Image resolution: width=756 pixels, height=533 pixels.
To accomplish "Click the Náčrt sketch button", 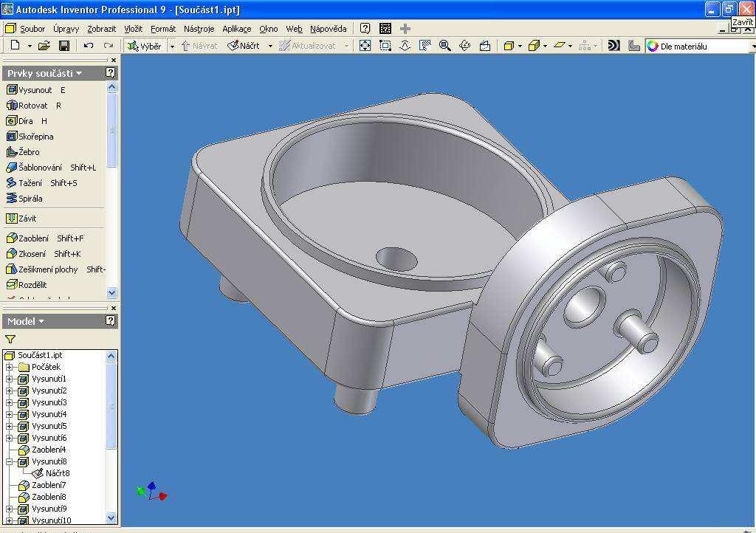I will click(244, 46).
